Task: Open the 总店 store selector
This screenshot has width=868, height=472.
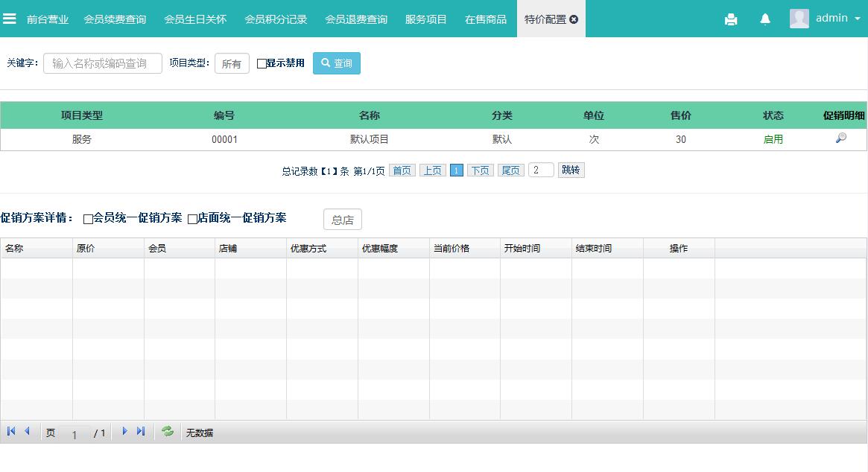Action: click(342, 220)
